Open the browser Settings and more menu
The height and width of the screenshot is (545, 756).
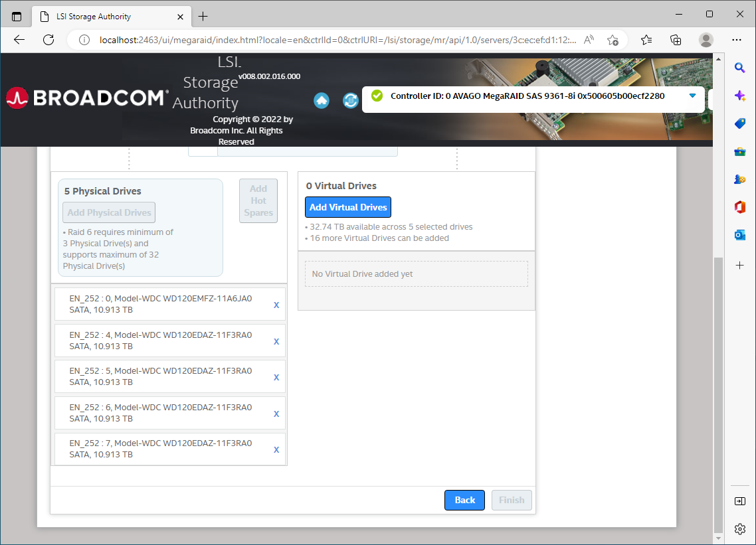pos(736,40)
